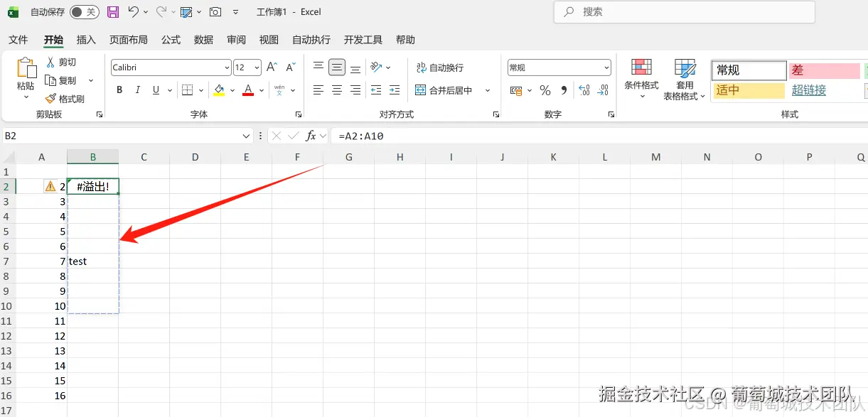Switch to the 审阅 ribbon tab
Image resolution: width=868 pixels, height=417 pixels.
pyautogui.click(x=236, y=40)
